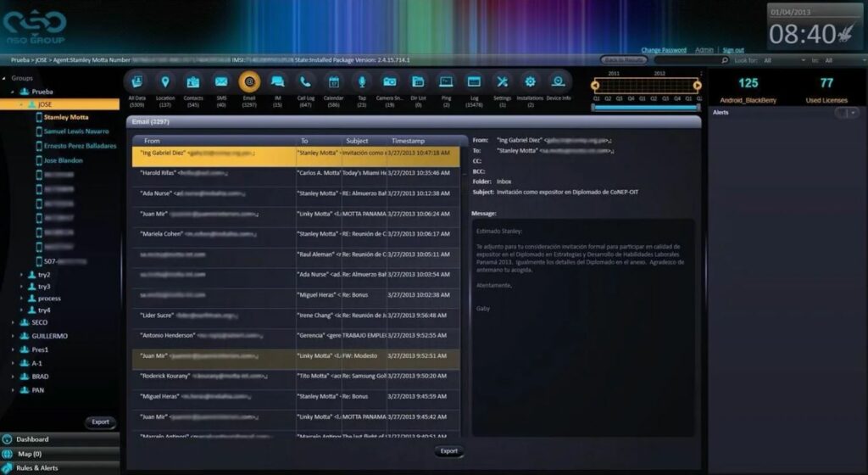Open the Camera Snapshot icon
The width and height of the screenshot is (868, 475).
click(x=390, y=82)
